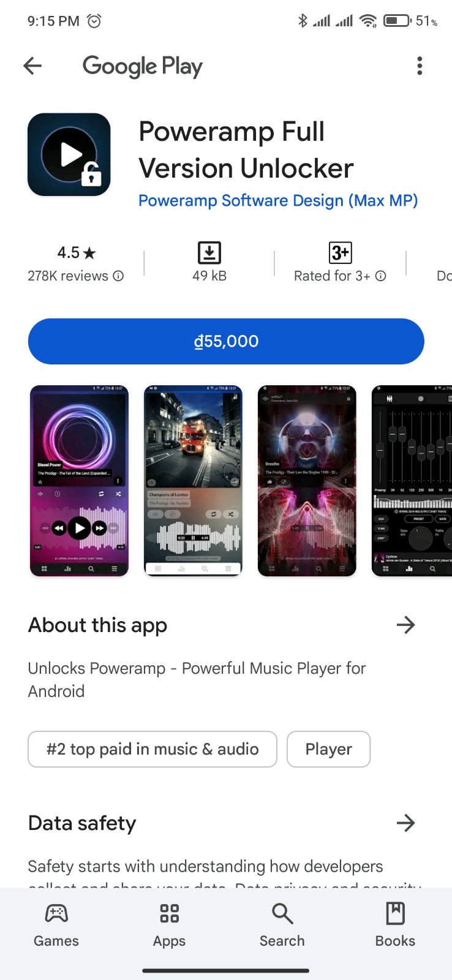The image size is (452, 980).
Task: View the red bus screenshot
Action: pos(193,481)
